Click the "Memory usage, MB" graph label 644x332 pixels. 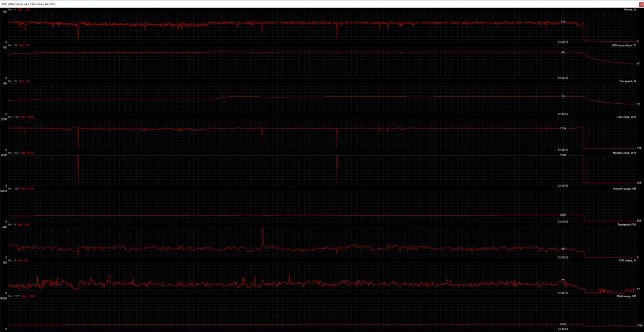click(625, 188)
